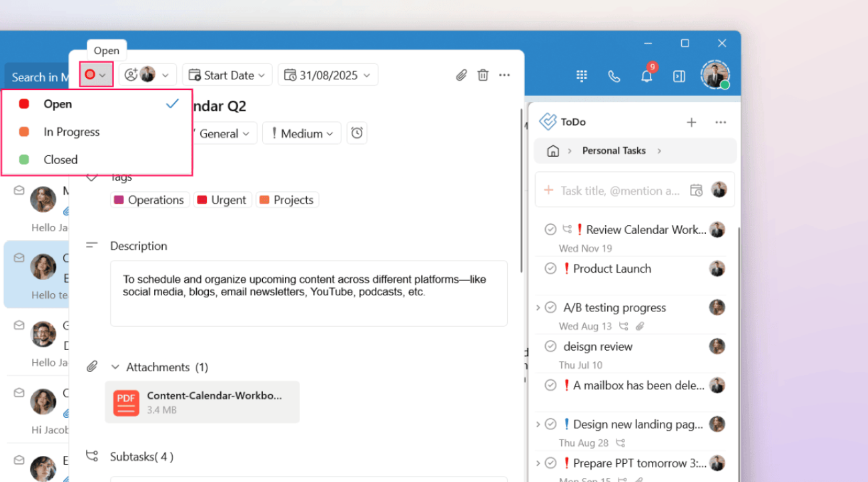Open the Content-Calendar-Workbook attachment
868x482 pixels.
pos(202,402)
